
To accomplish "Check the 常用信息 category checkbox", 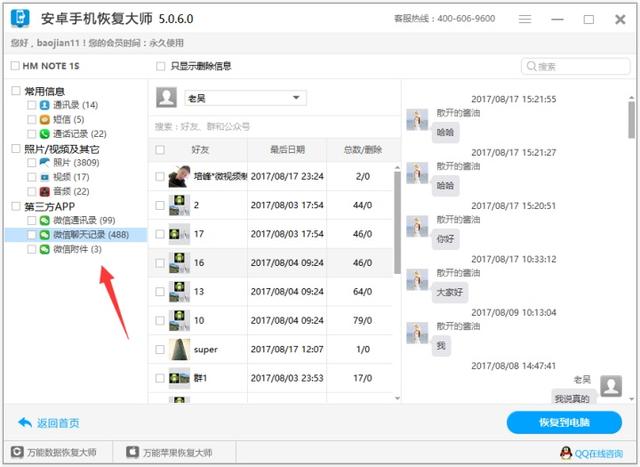I will point(16,91).
